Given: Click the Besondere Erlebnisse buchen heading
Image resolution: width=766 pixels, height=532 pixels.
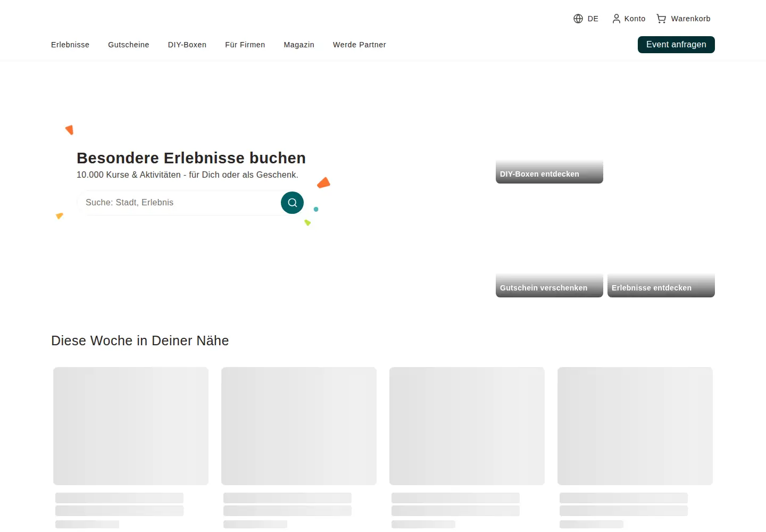Looking at the screenshot, I should [x=191, y=158].
